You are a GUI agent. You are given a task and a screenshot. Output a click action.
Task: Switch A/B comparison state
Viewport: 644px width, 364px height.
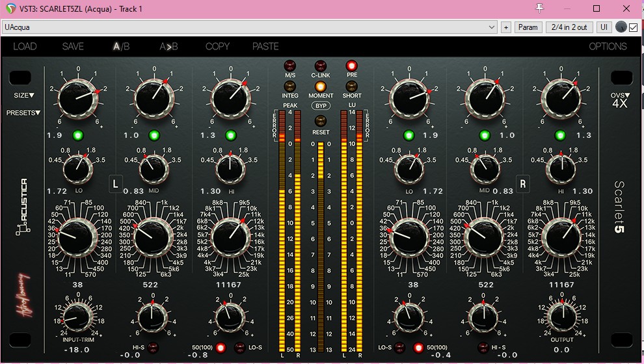click(x=121, y=46)
